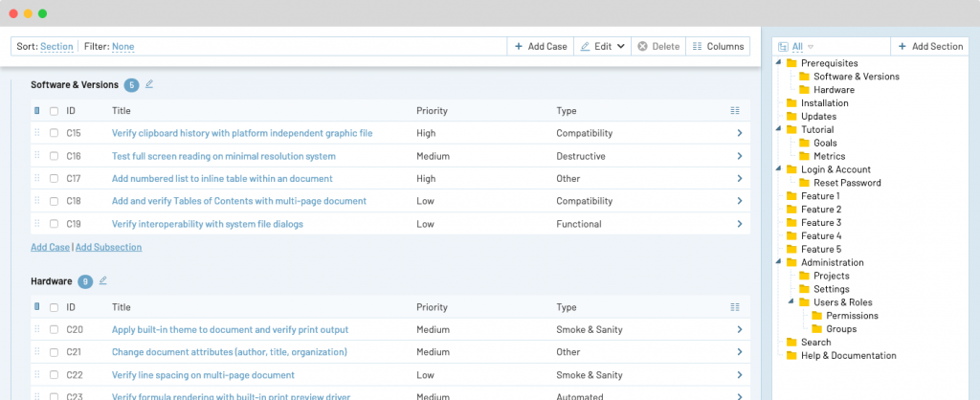Screen dimensions: 980x400
Task: Check the box for case C22
Action: coord(55,375)
